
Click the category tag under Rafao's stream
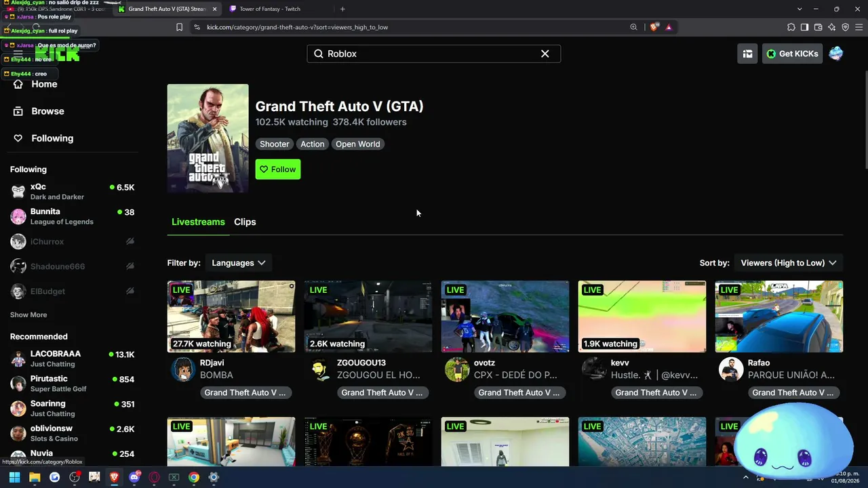793,392
